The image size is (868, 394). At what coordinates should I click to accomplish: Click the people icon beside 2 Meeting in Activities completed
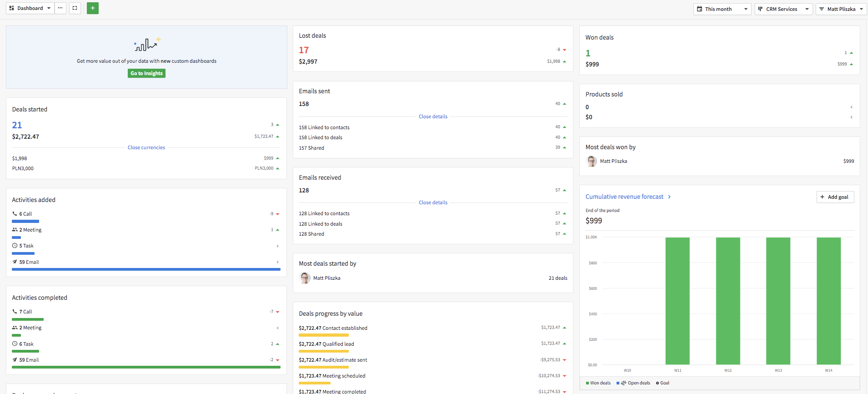pyautogui.click(x=15, y=328)
